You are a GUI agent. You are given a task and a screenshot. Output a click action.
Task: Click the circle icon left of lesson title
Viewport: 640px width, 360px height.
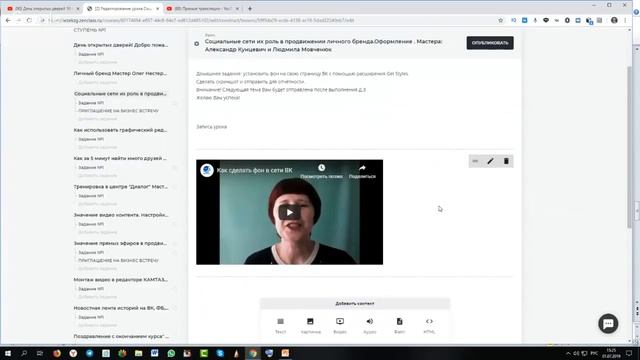pos(197,44)
